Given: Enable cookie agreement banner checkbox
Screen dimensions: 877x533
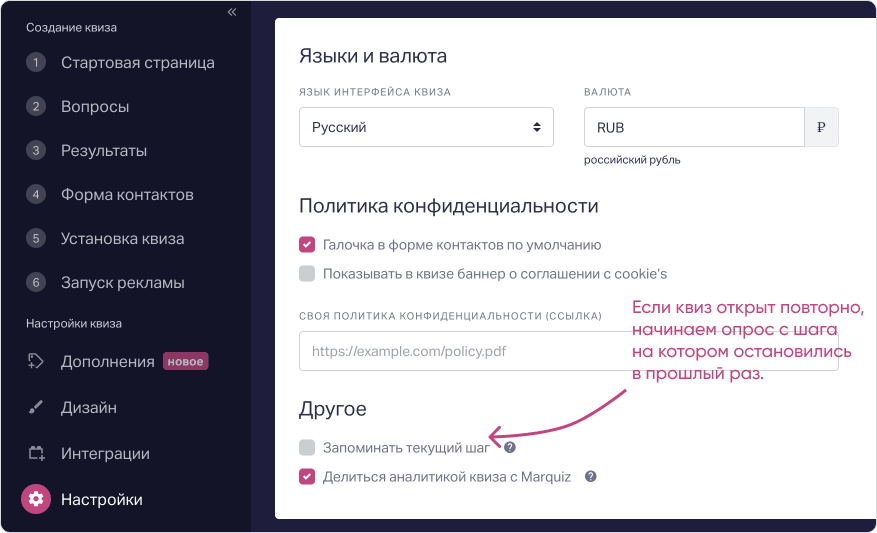Looking at the screenshot, I should tap(307, 273).
